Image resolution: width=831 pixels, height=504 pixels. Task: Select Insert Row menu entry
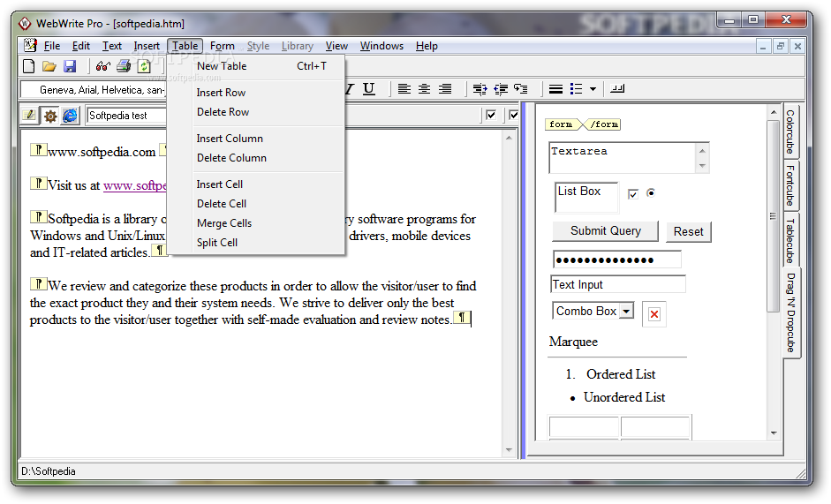click(256, 93)
